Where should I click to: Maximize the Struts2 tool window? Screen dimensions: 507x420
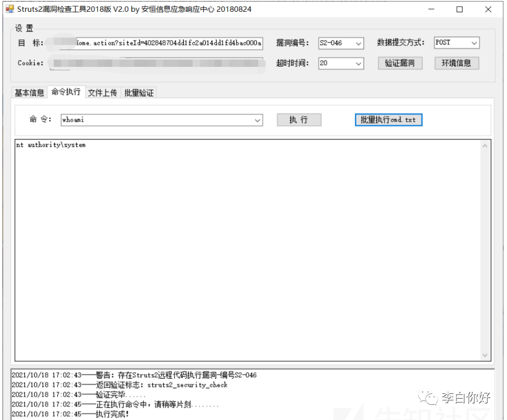(x=460, y=9)
